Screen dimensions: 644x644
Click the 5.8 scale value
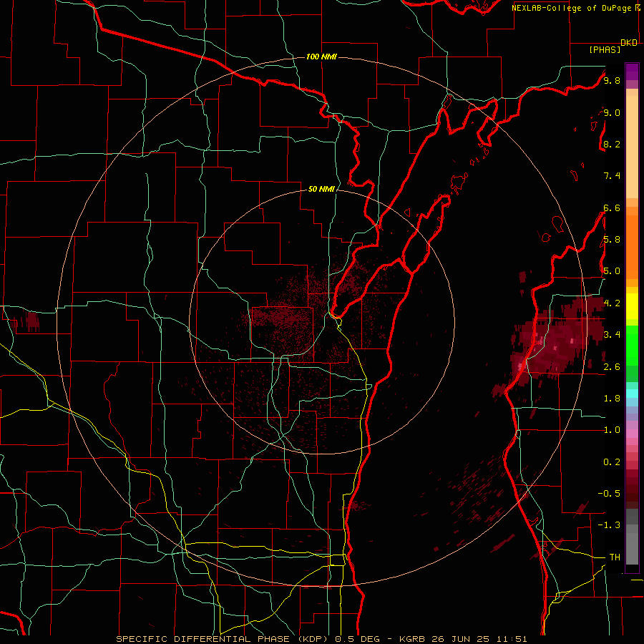612,240
